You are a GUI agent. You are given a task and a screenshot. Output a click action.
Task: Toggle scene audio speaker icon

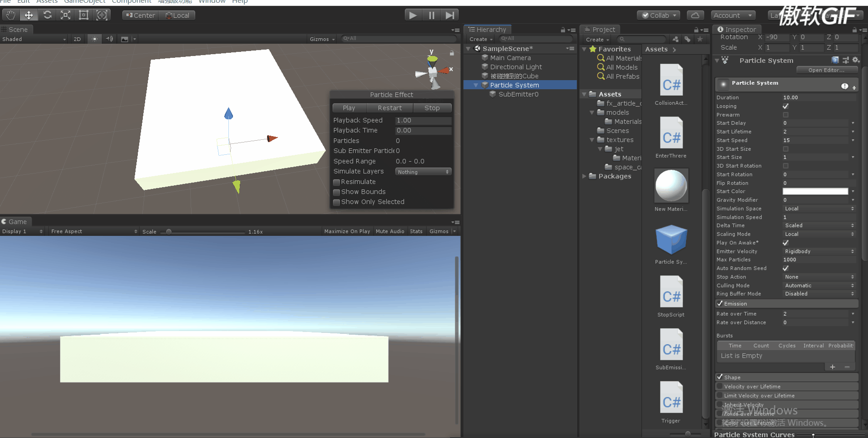coord(109,39)
